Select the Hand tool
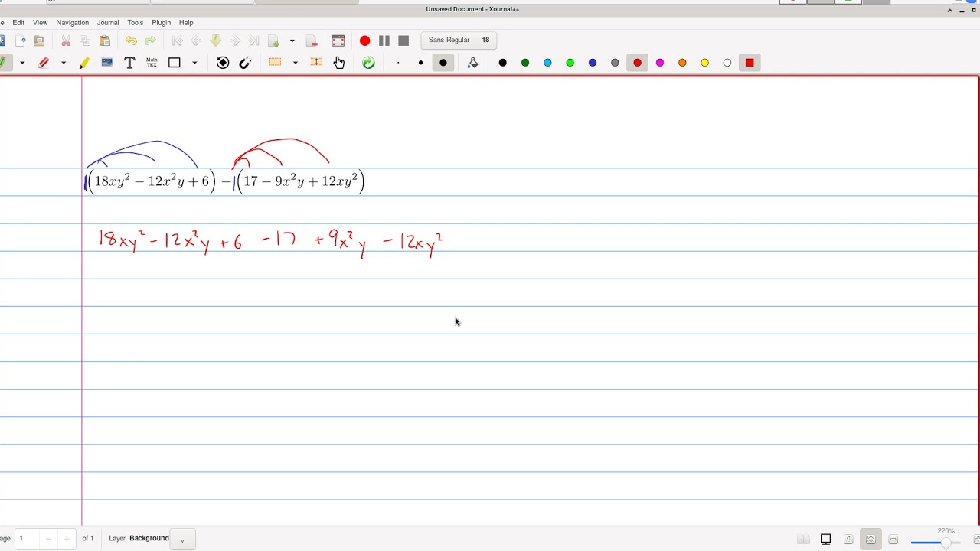The width and height of the screenshot is (980, 551). (339, 63)
